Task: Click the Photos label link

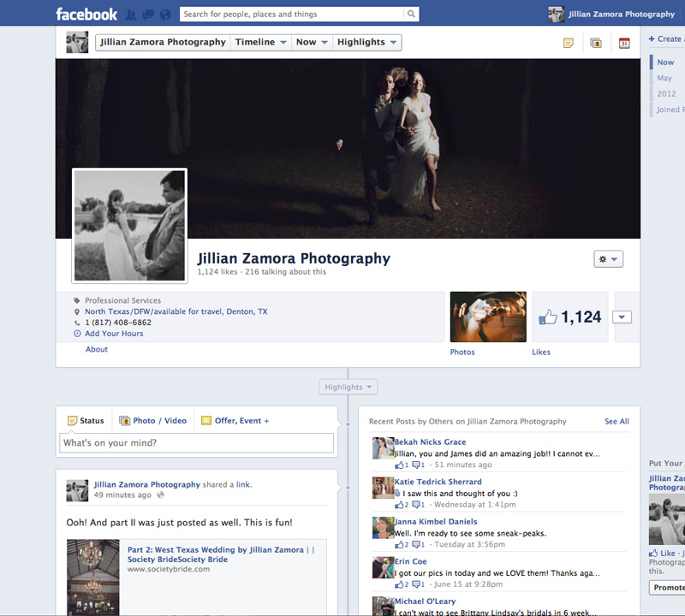Action: 462,352
